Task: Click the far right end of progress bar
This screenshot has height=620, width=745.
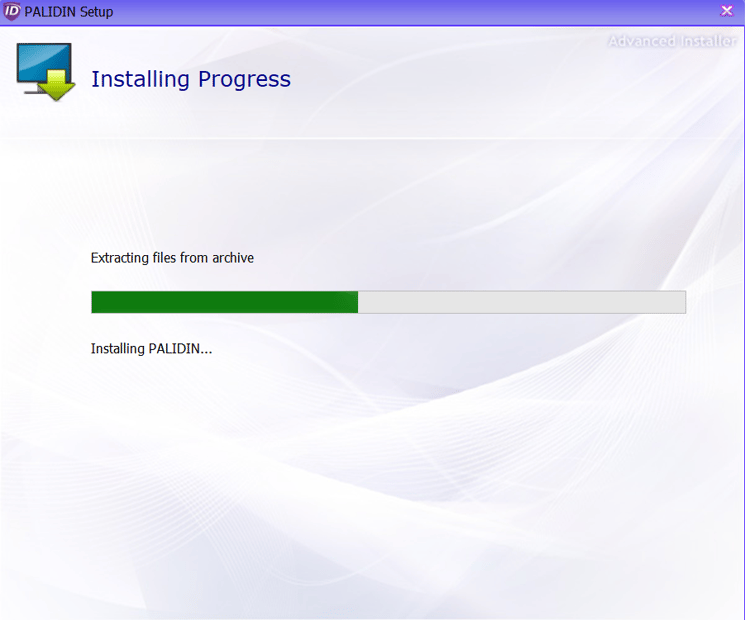Action: (682, 302)
